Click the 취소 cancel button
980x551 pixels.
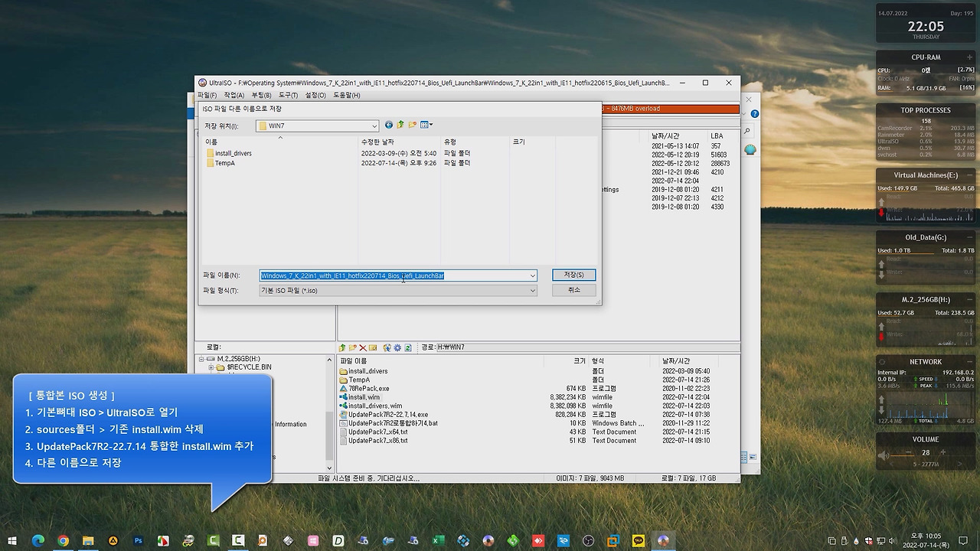click(x=573, y=290)
